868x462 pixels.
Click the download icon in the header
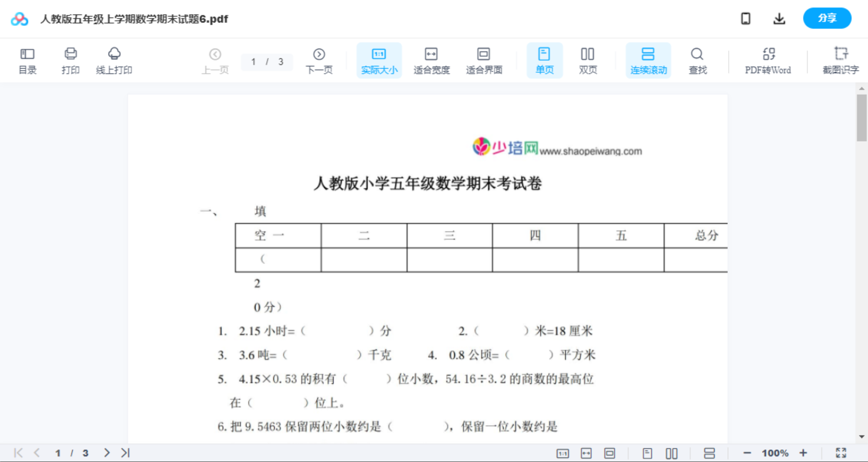pos(779,18)
